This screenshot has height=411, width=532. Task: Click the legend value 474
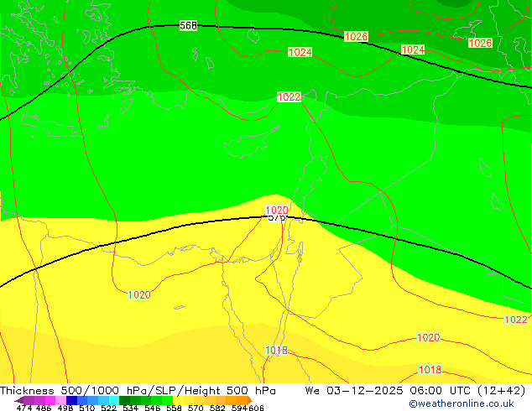24,408
